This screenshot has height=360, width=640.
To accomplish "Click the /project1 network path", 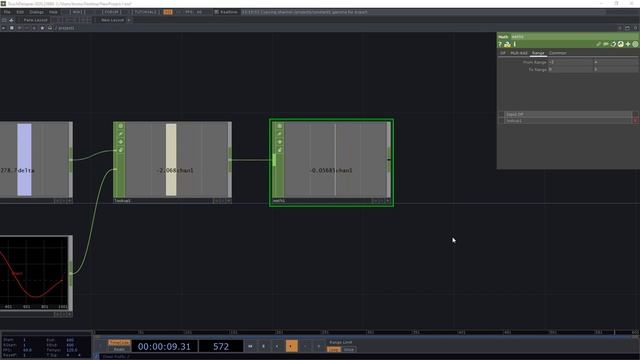I will (65, 28).
